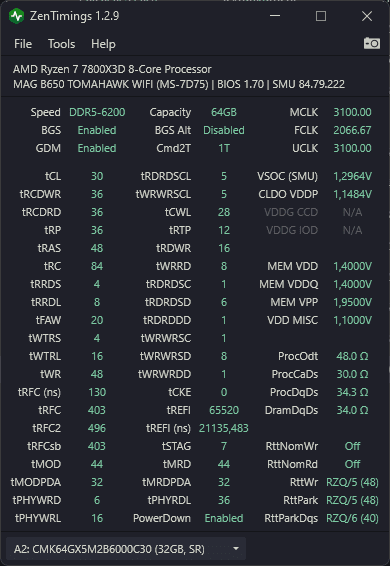Viewport: 390px width, 566px height.
Task: Open the Tools menu
Action: (62, 44)
